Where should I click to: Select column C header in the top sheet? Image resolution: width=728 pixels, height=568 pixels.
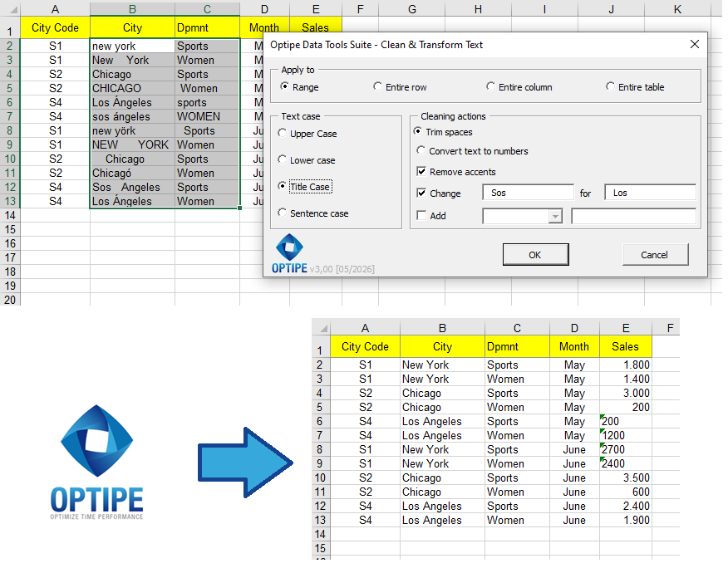(207, 9)
